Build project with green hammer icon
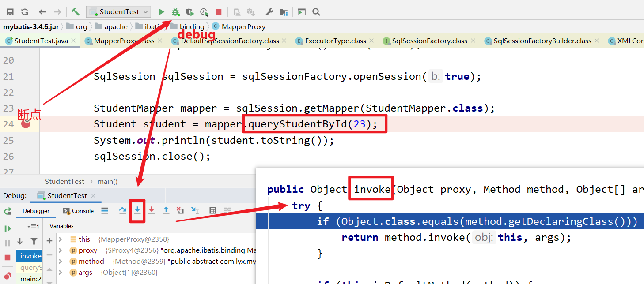Viewport: 644px width, 284px height. tap(75, 12)
